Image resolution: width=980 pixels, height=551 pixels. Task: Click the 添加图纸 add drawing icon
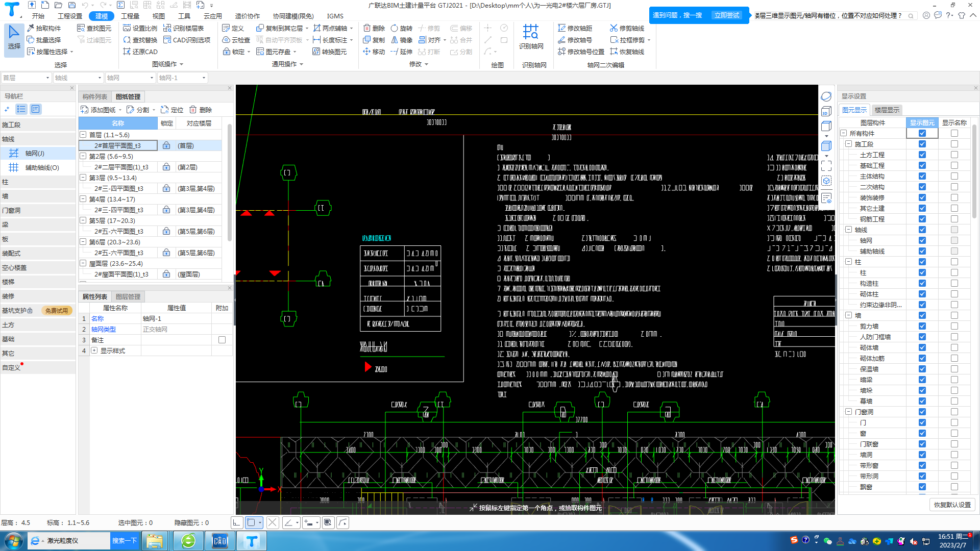coord(85,110)
